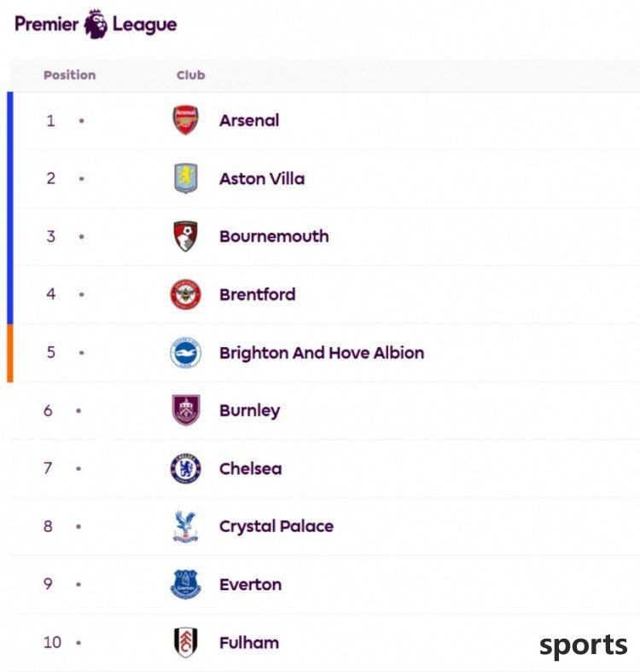Open the Crystal Palace club name
This screenshot has height=672, width=640.
pyautogui.click(x=276, y=526)
